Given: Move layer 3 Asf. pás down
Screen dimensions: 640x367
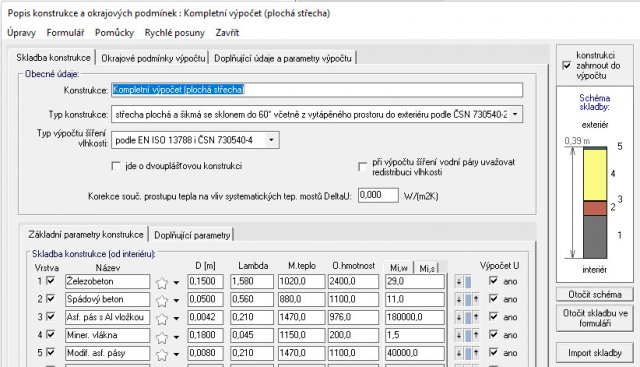Looking at the screenshot, I should [x=459, y=318].
